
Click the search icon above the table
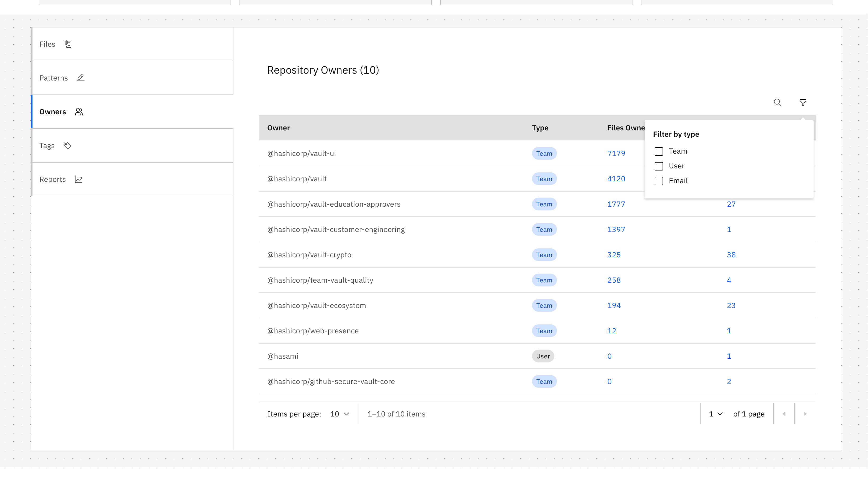(x=777, y=102)
